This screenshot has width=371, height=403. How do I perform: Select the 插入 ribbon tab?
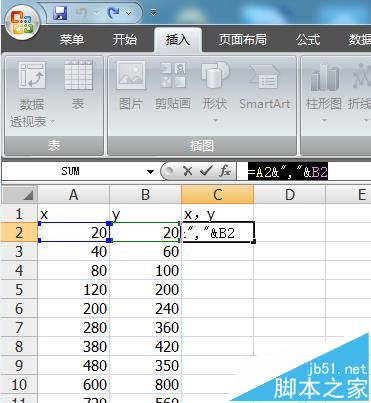coord(178,40)
